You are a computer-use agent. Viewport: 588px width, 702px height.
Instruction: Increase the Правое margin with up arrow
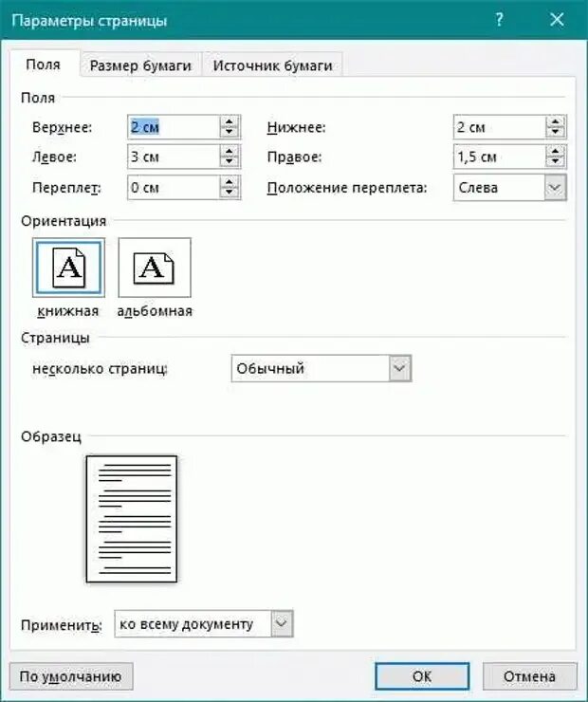coord(556,152)
